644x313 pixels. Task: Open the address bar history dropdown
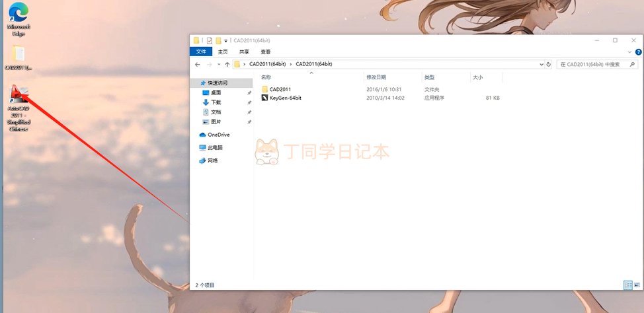click(x=540, y=64)
